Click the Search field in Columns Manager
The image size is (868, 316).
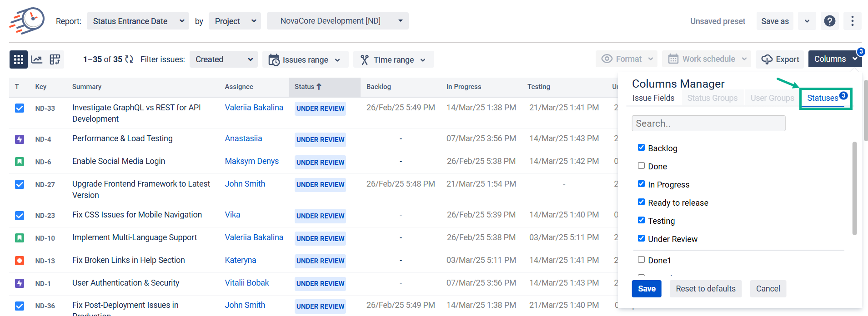pos(708,123)
